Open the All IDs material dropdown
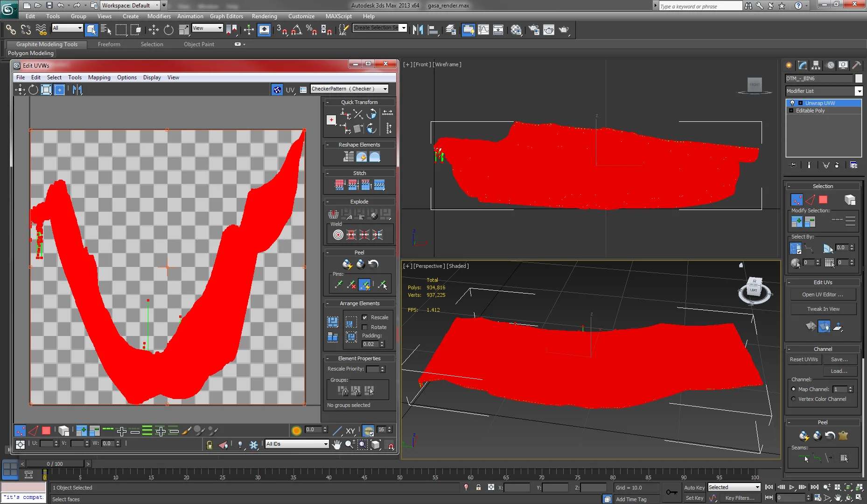The width and height of the screenshot is (867, 504). [x=297, y=444]
